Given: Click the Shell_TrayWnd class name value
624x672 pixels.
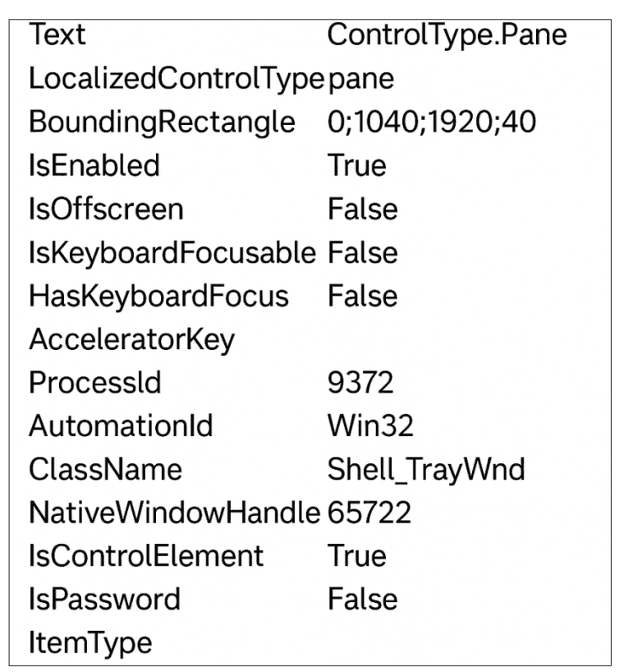Looking at the screenshot, I should pos(425,470).
